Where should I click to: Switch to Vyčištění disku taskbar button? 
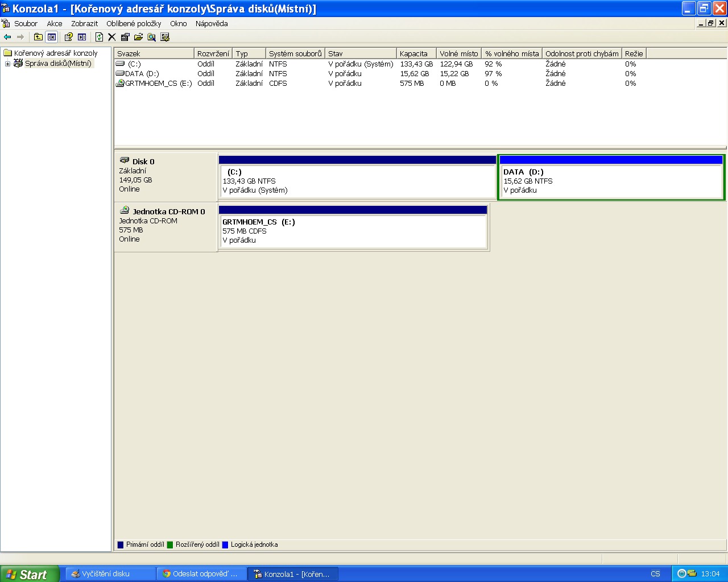tap(110, 574)
